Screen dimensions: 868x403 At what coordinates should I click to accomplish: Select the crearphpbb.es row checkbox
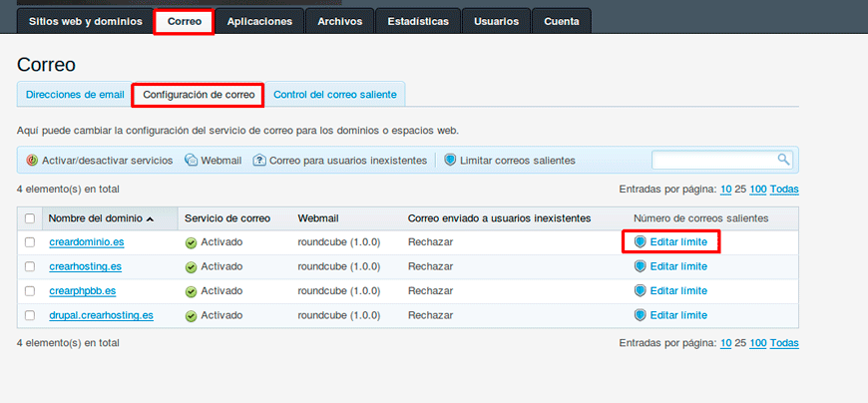(30, 291)
